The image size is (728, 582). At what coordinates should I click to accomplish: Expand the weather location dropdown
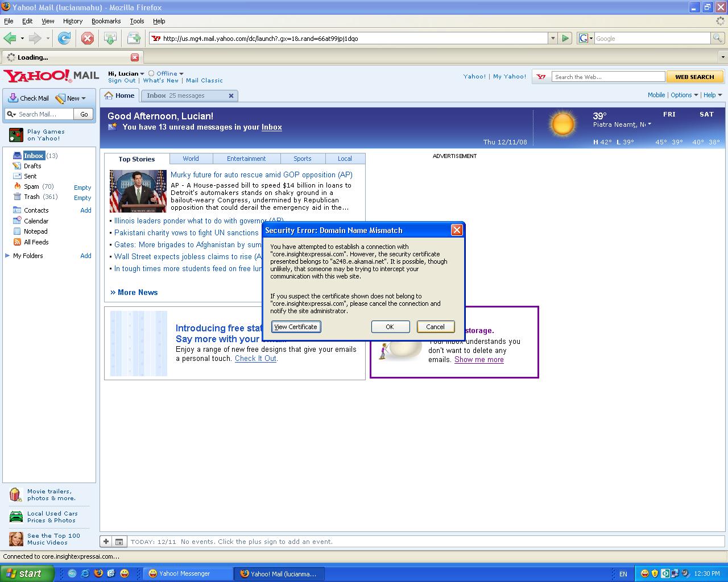click(x=650, y=124)
